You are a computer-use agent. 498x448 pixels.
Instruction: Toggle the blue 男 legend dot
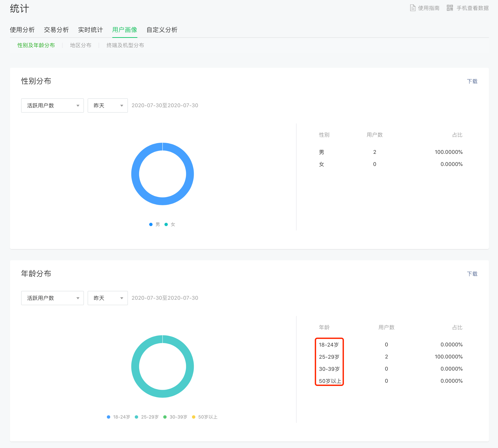(151, 224)
